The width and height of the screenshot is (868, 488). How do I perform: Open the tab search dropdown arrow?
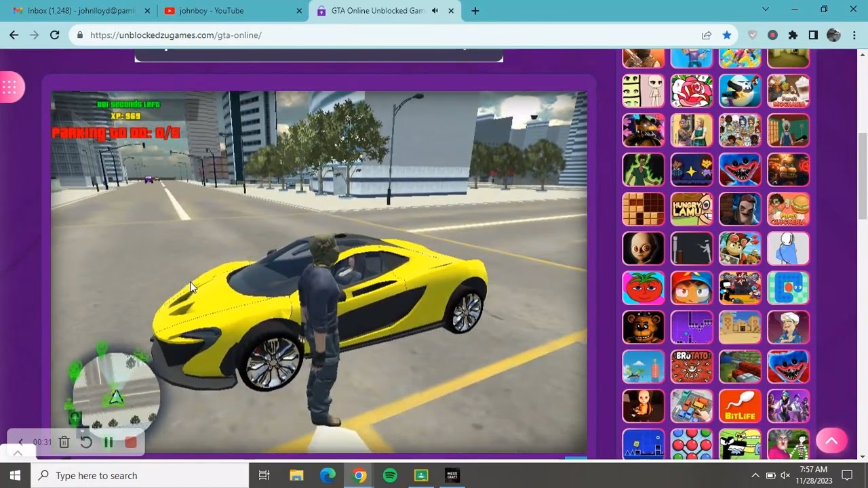coord(766,9)
